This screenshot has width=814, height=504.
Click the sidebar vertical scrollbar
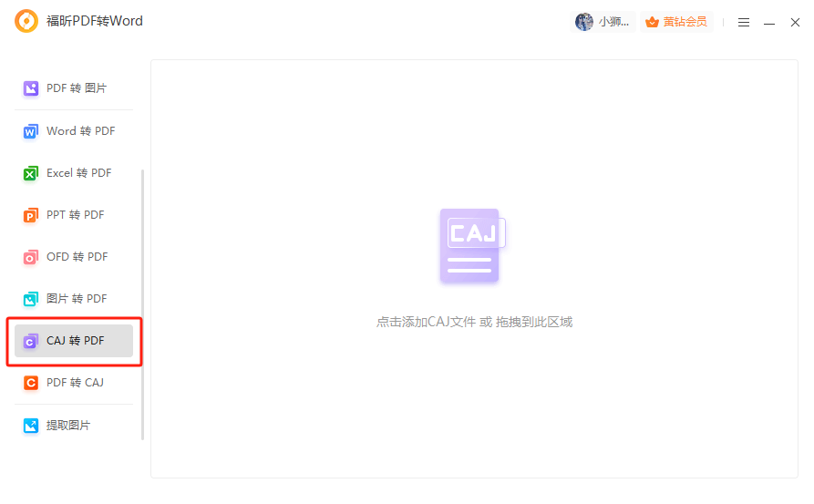coord(142,301)
